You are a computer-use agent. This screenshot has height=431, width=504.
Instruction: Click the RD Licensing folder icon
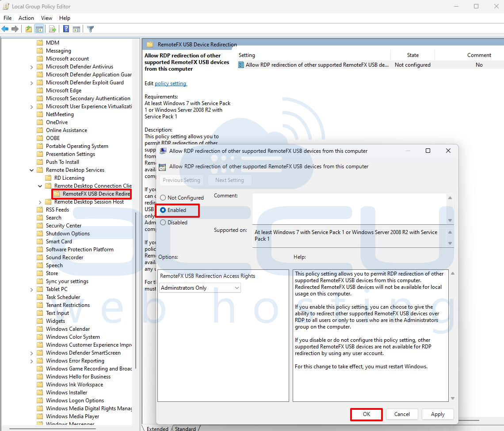48,178
